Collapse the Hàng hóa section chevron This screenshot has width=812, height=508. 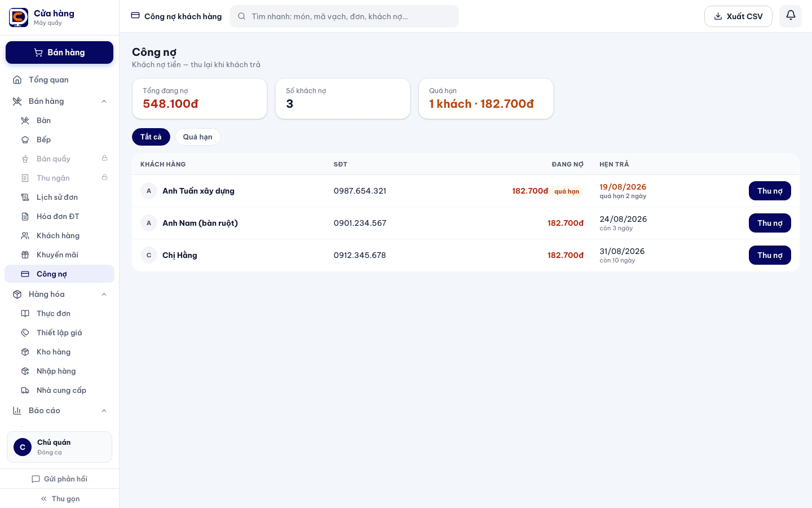[x=104, y=294]
